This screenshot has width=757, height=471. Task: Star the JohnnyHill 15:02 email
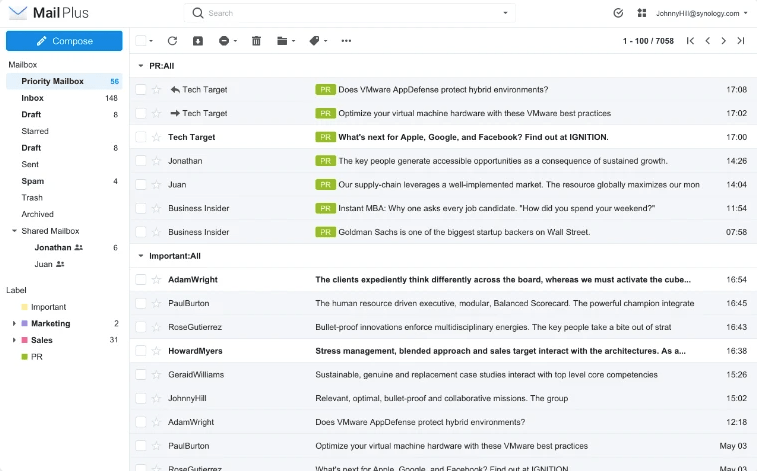(x=156, y=398)
